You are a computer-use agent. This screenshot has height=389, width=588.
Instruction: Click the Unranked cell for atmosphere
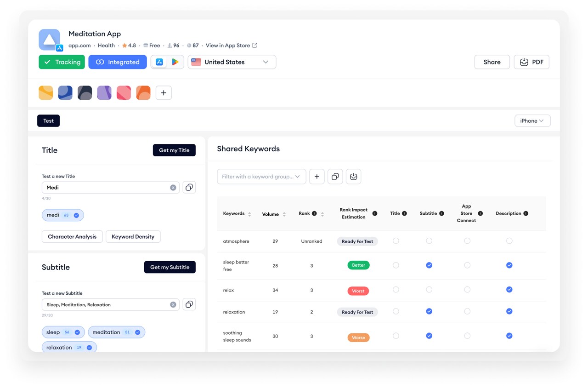point(311,241)
